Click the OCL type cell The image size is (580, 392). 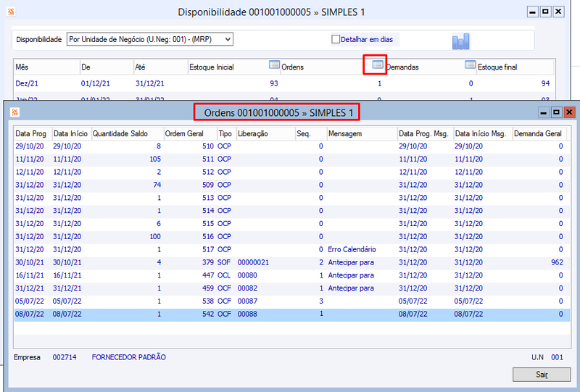click(x=224, y=275)
